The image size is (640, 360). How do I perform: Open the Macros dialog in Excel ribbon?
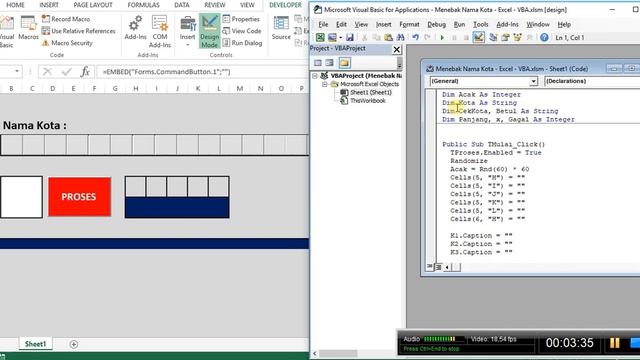coord(28,28)
